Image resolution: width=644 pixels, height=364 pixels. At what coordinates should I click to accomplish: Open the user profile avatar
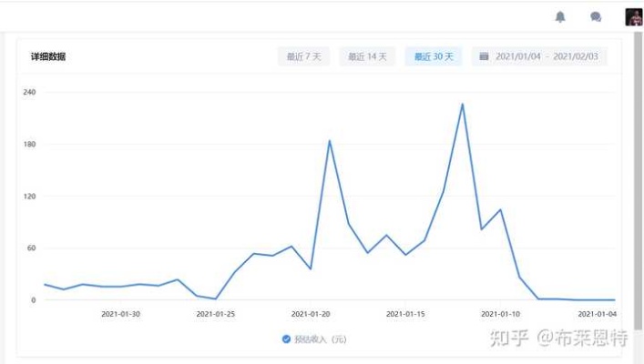click(x=634, y=16)
